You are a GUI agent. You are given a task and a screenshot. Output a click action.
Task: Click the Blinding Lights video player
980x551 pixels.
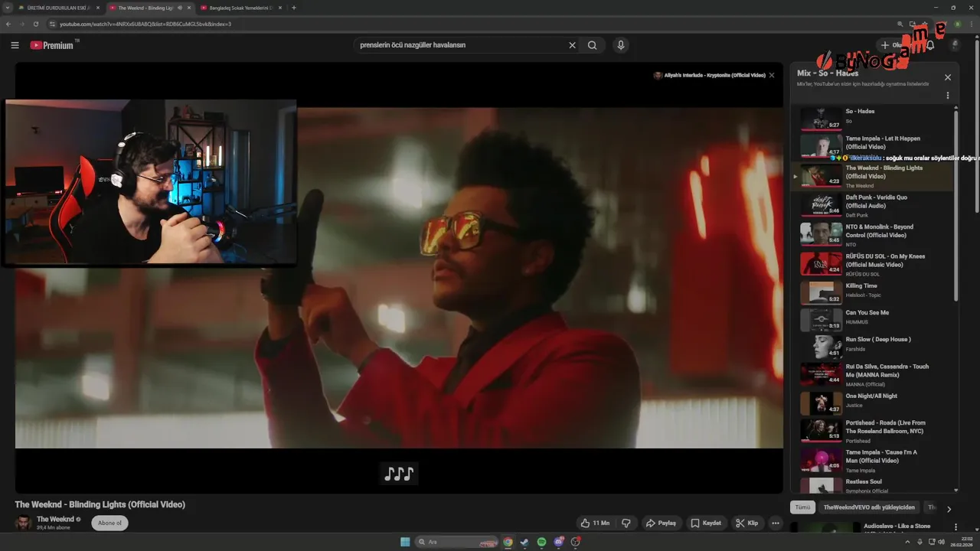[x=399, y=278]
